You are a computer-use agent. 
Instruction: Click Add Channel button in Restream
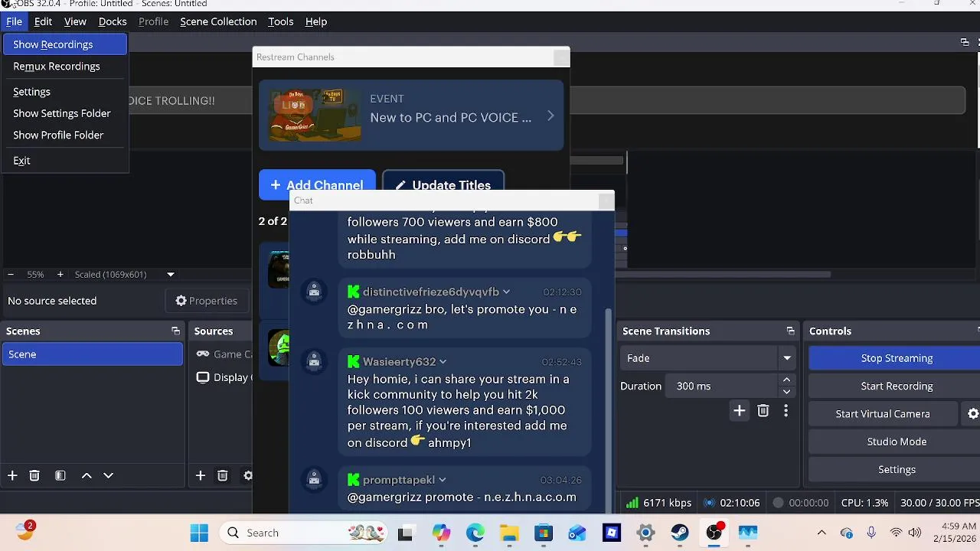coord(317,184)
